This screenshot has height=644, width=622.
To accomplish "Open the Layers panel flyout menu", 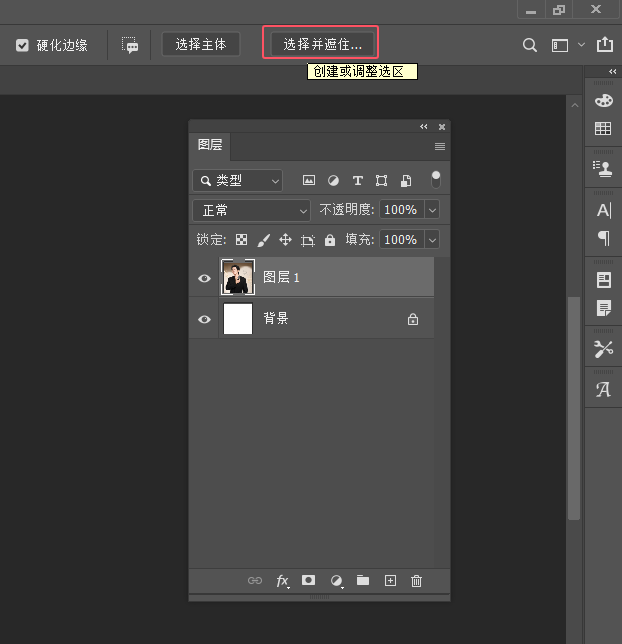I will tap(440, 146).
